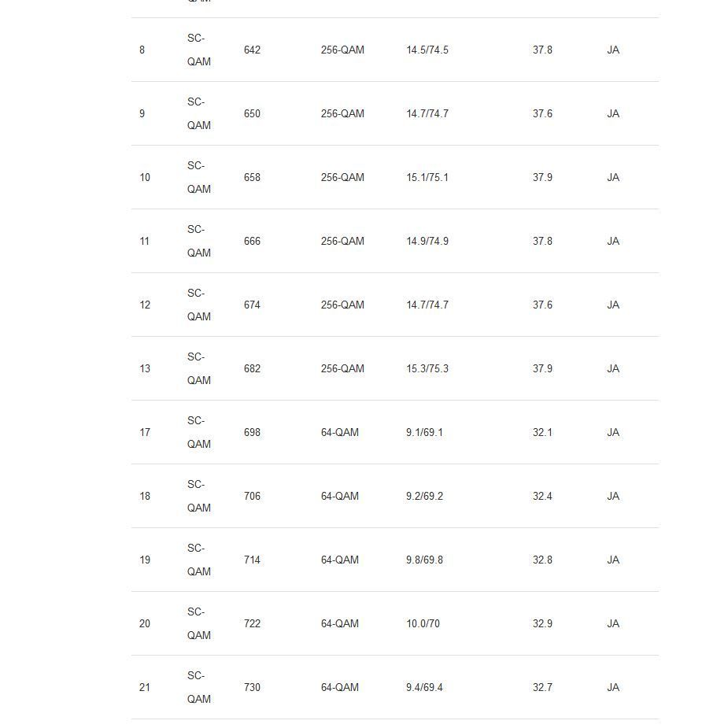The width and height of the screenshot is (728, 728).
Task: Select channel number 10 cell
Action: (145, 178)
